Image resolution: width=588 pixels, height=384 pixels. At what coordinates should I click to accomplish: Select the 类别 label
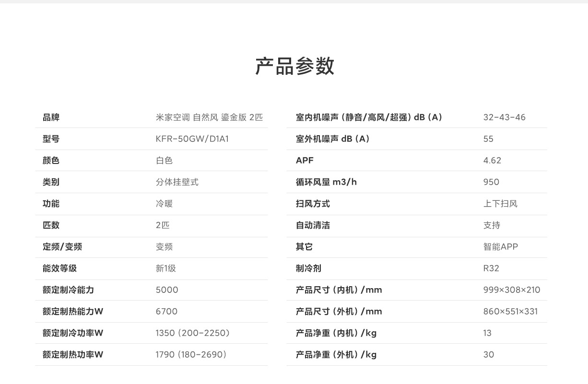click(51, 182)
